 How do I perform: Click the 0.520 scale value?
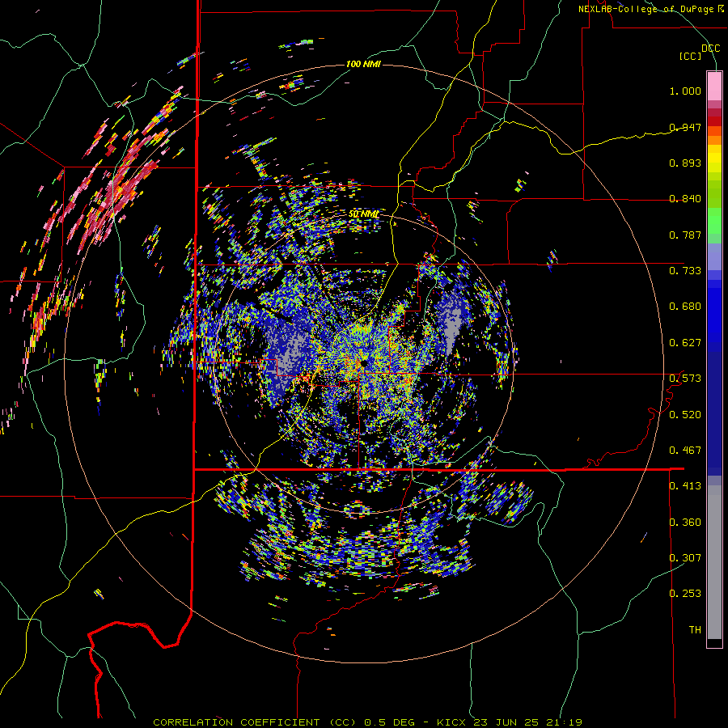click(685, 415)
